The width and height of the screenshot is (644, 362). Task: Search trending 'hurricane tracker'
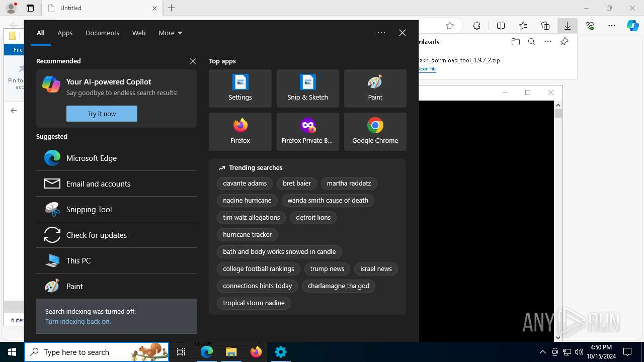pos(247,235)
